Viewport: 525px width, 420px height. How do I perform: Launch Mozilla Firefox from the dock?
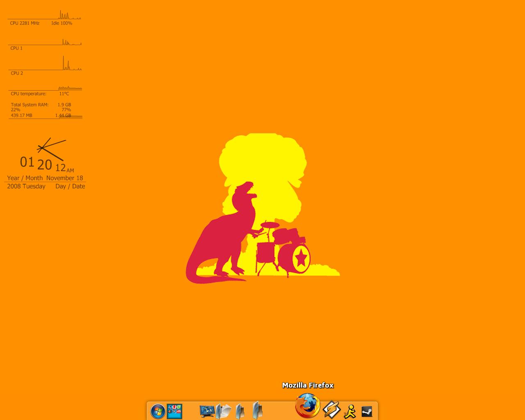point(308,406)
